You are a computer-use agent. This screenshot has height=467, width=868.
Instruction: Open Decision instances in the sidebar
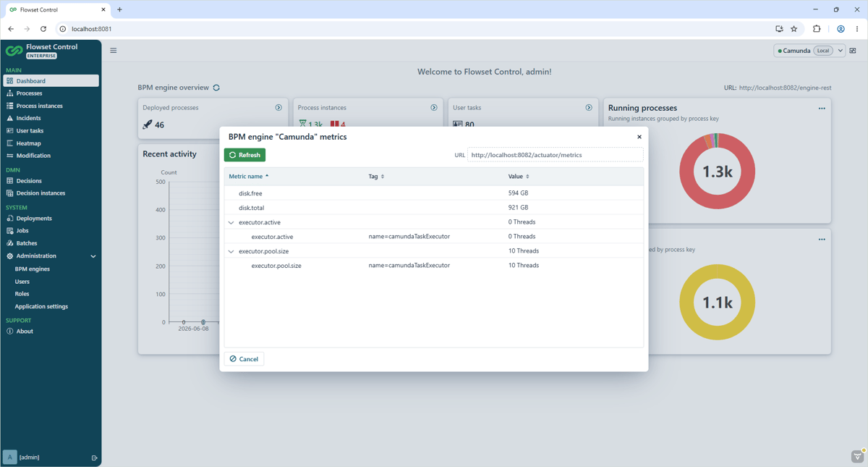51,193
